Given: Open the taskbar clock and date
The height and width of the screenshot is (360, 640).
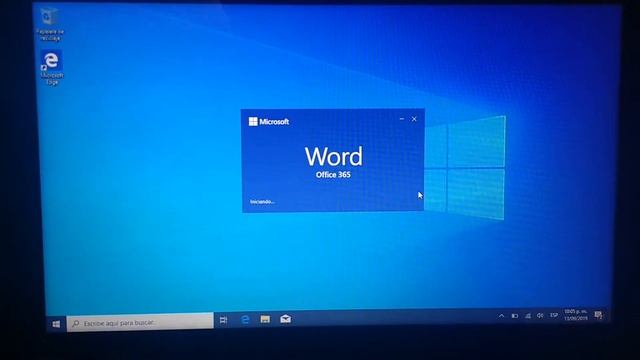Looking at the screenshot, I should pyautogui.click(x=576, y=315).
